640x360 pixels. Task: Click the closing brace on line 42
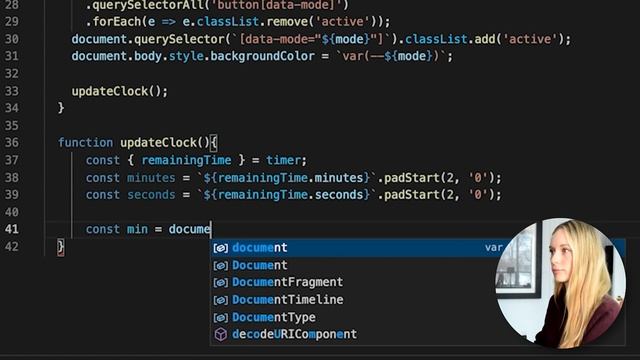tap(61, 247)
